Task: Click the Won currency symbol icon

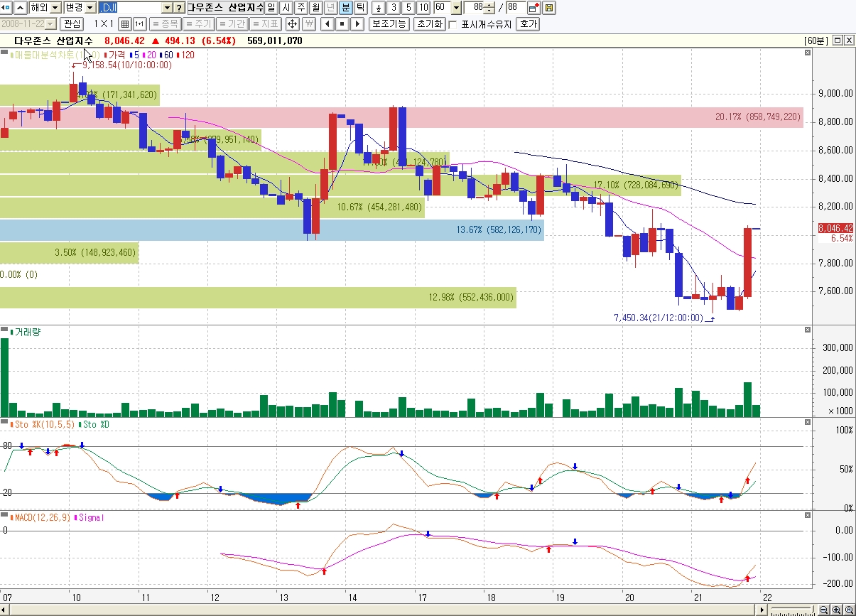Action: coord(309,24)
